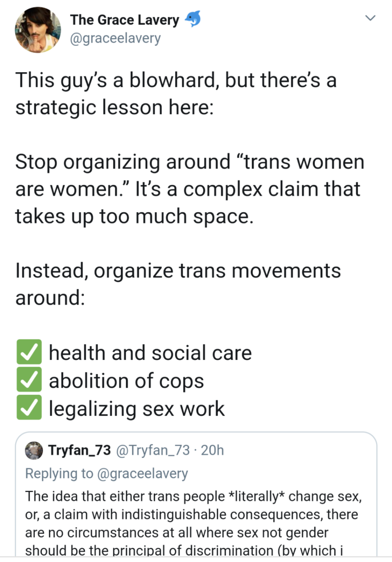Click the bold Tryfan_73 display name
392x562 pixels.
point(80,450)
